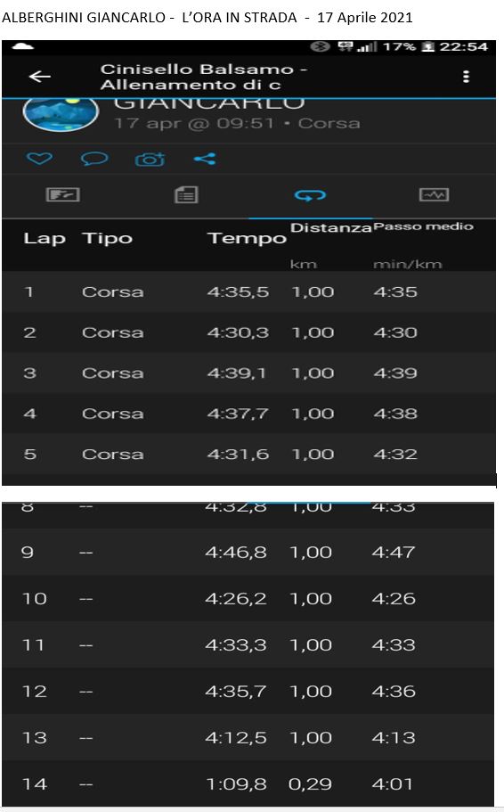504x812 pixels.
Task: Select lap 13 row with time 4:12,5
Action: point(248,737)
